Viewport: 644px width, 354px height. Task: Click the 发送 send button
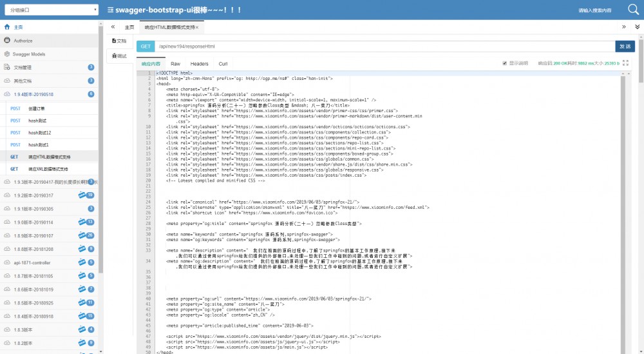click(625, 46)
